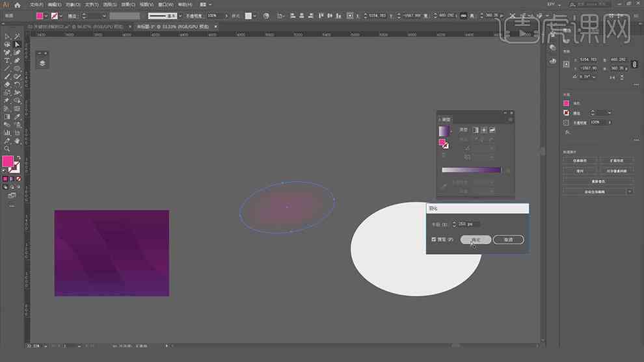Image resolution: width=644 pixels, height=362 pixels.
Task: Click the 重新着色 quick action button
Action: [x=598, y=181]
